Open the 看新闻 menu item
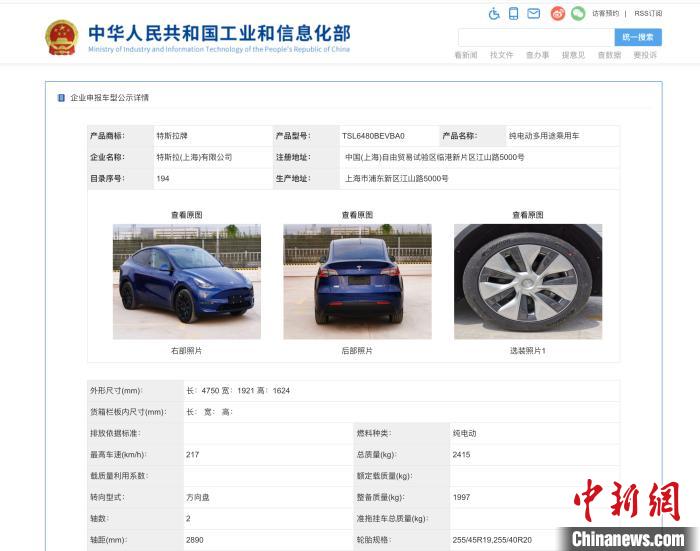Viewport: 700px width, 551px height. 466,55
